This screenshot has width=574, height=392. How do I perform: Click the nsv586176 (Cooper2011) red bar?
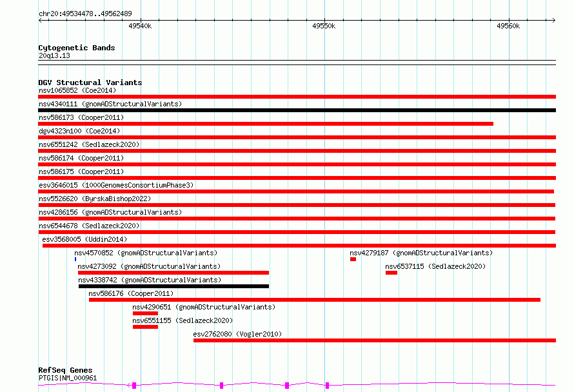pyautogui.click(x=315, y=300)
